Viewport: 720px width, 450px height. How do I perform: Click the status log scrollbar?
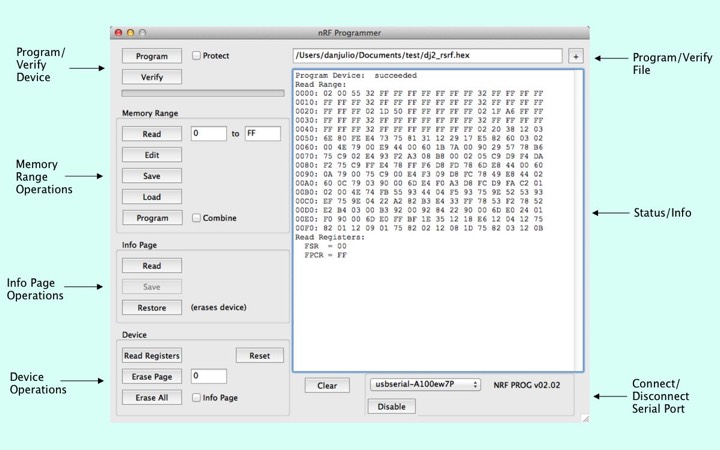(x=578, y=220)
